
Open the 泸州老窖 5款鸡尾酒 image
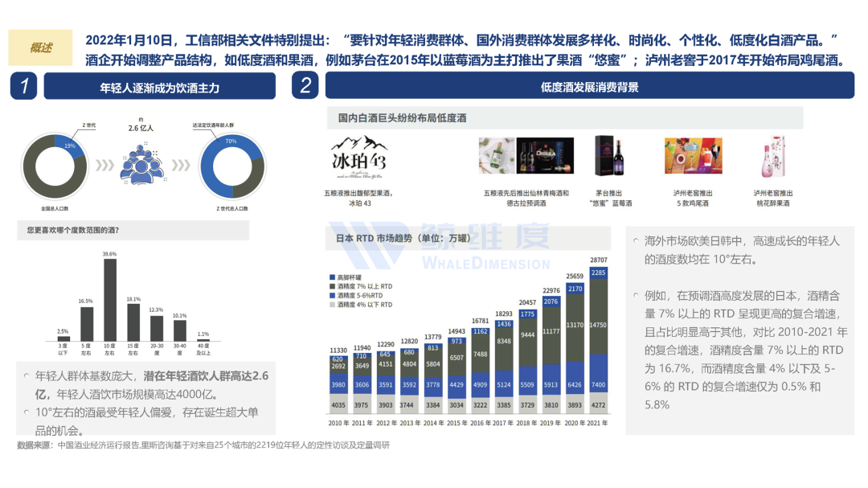(x=694, y=156)
